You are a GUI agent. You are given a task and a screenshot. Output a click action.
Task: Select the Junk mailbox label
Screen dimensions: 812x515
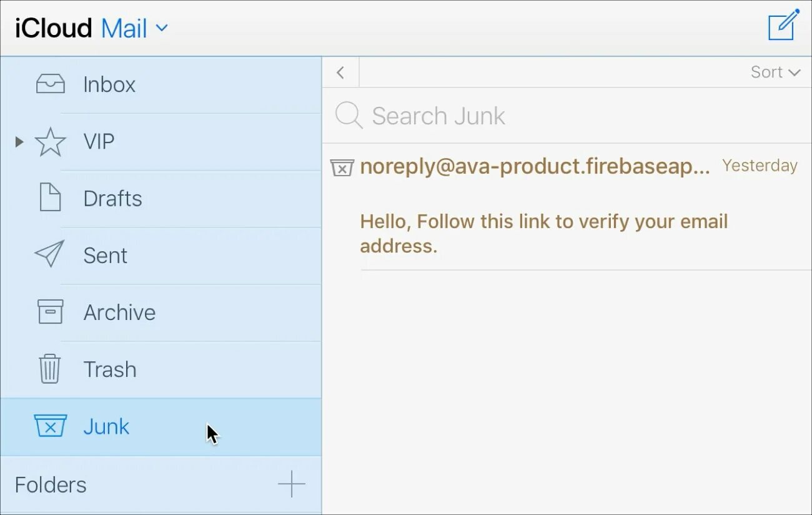[x=106, y=427]
